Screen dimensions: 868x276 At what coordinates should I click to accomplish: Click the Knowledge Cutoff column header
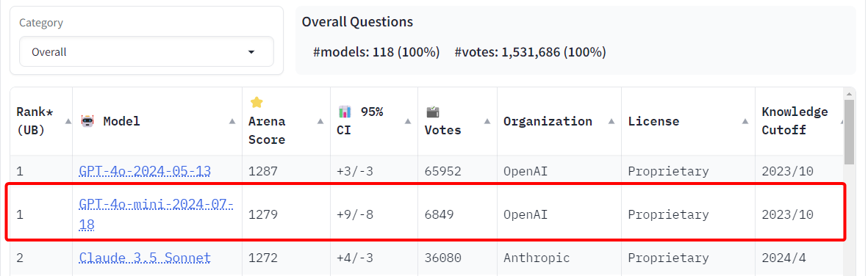click(x=795, y=121)
